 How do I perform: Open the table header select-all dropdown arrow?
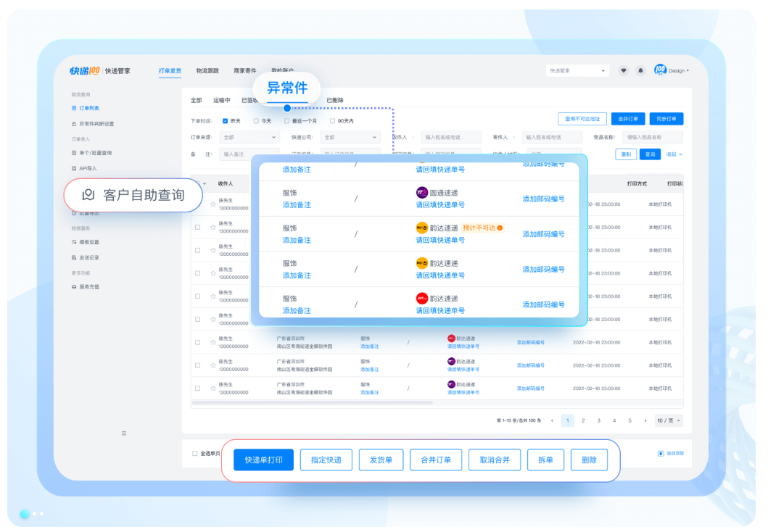(205, 183)
